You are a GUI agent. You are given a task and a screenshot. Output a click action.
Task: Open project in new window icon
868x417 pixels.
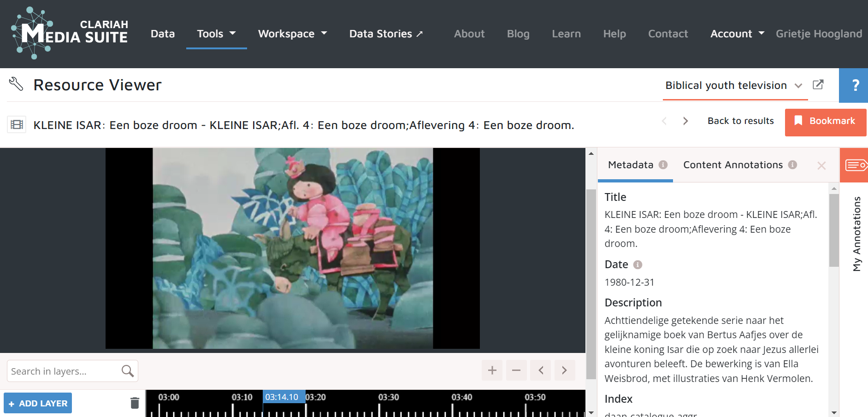(818, 85)
